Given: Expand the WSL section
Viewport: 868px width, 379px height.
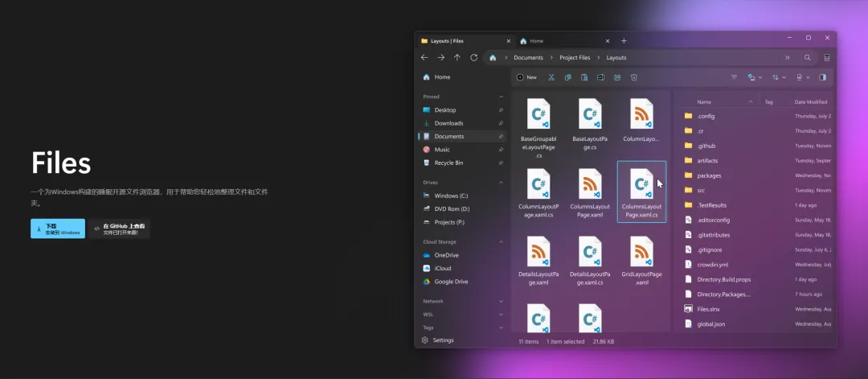Looking at the screenshot, I should 501,315.
